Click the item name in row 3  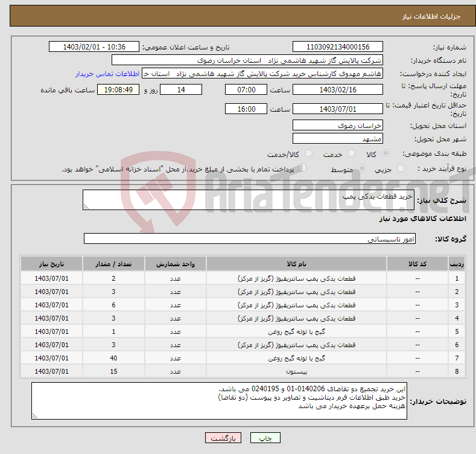click(296, 305)
